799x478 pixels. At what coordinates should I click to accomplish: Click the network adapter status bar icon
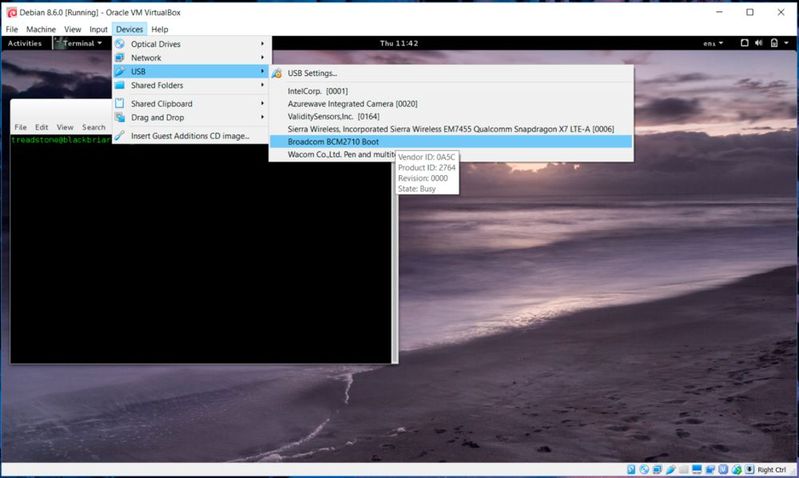(657, 469)
